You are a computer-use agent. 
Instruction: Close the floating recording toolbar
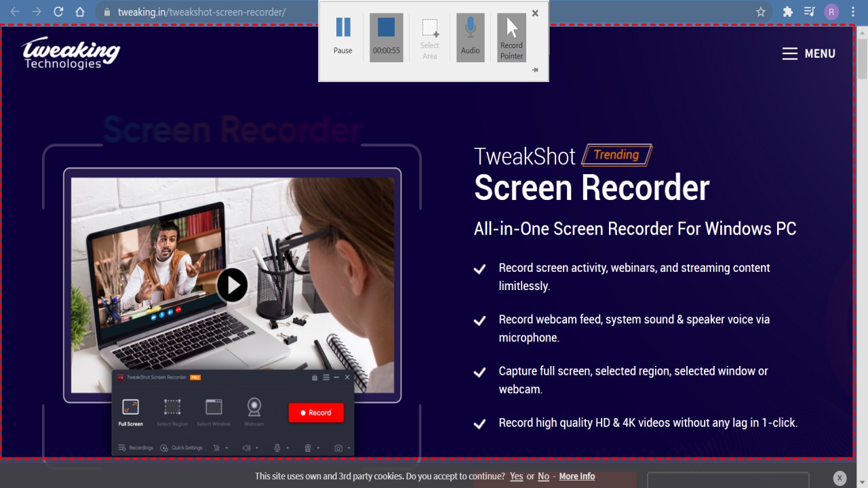coord(535,13)
